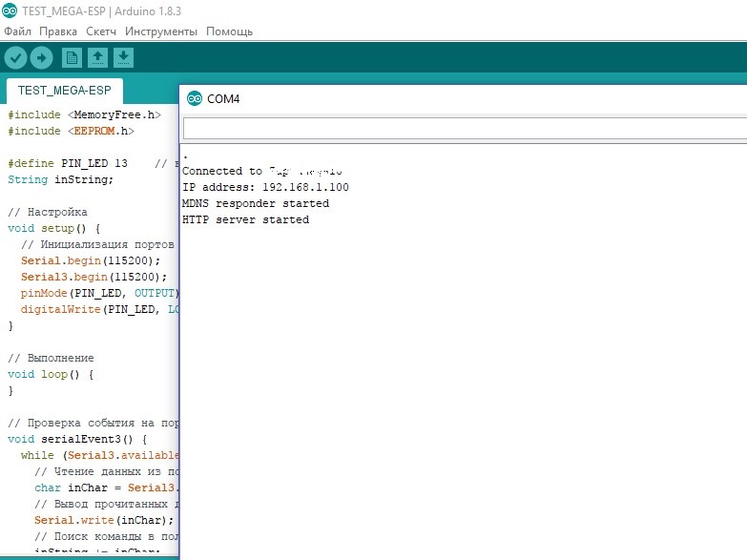747x560 pixels.
Task: Click the Open sketch (up arrow) icon
Action: tap(97, 58)
